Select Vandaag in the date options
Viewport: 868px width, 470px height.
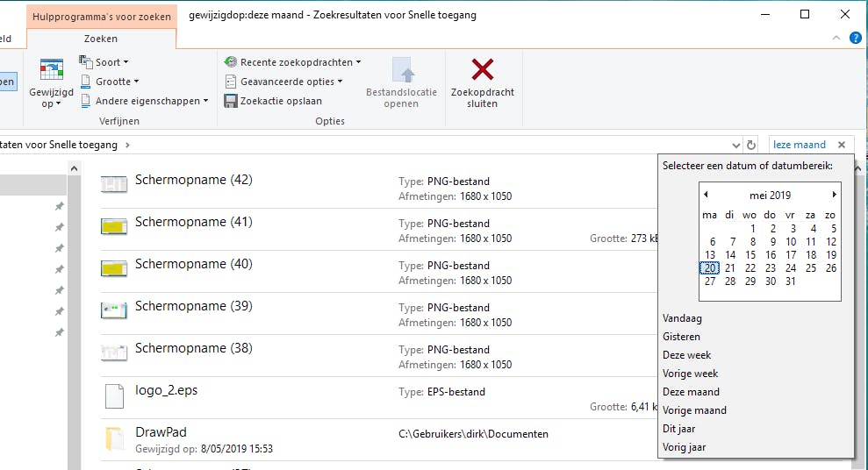coord(682,318)
